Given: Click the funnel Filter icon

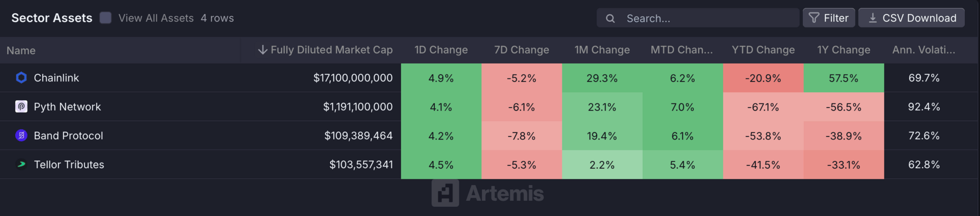Looking at the screenshot, I should coord(814,18).
